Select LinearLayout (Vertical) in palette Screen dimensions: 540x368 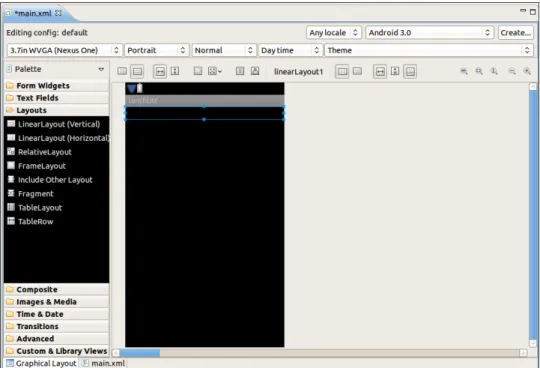(57, 124)
